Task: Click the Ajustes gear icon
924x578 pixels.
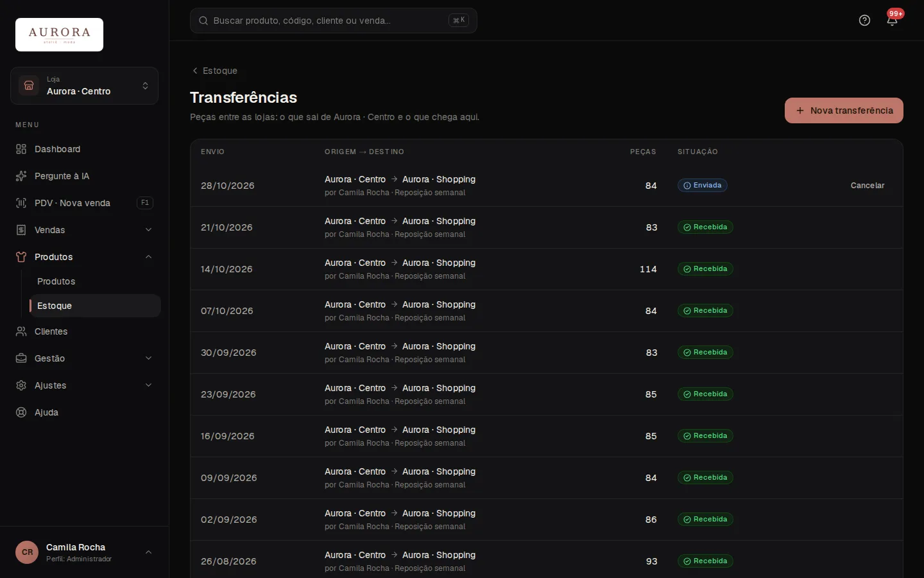Action: point(21,385)
